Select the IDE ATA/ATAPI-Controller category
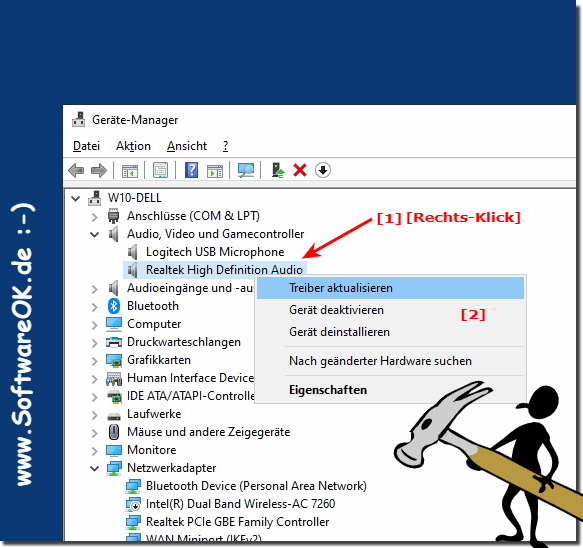 (x=190, y=396)
